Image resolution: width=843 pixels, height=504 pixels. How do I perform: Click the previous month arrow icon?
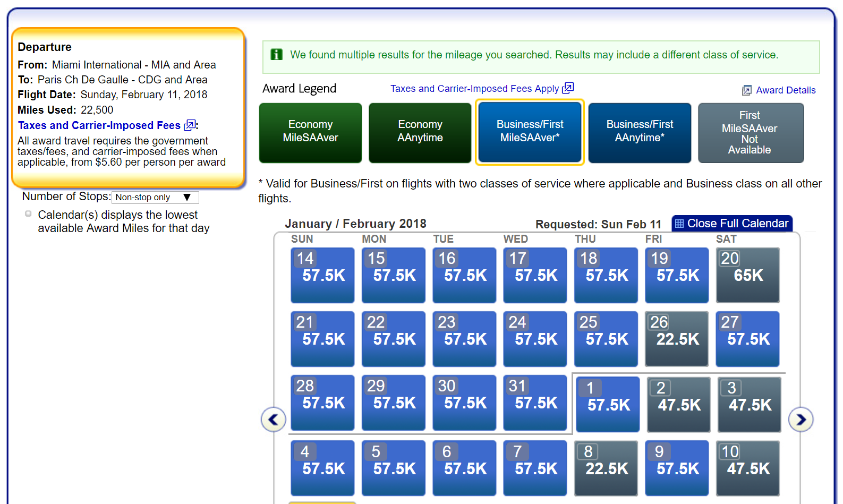coord(273,420)
